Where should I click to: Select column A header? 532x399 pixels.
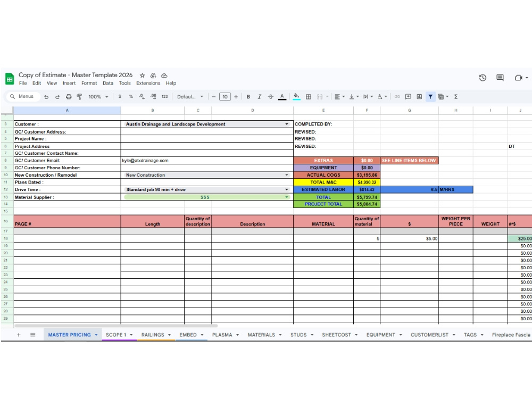pos(67,110)
